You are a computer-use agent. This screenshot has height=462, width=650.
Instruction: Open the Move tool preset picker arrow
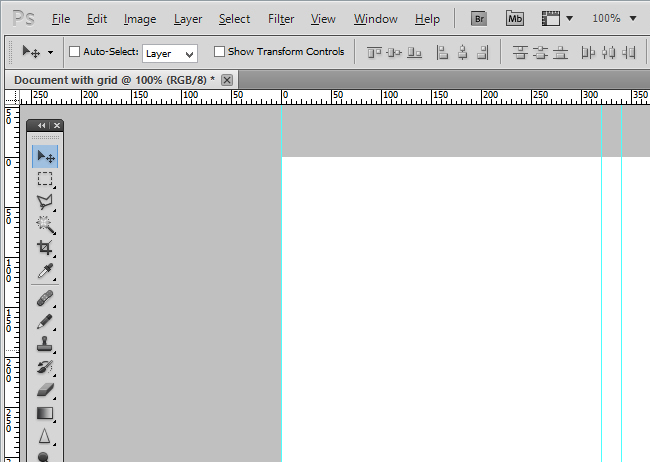point(50,53)
